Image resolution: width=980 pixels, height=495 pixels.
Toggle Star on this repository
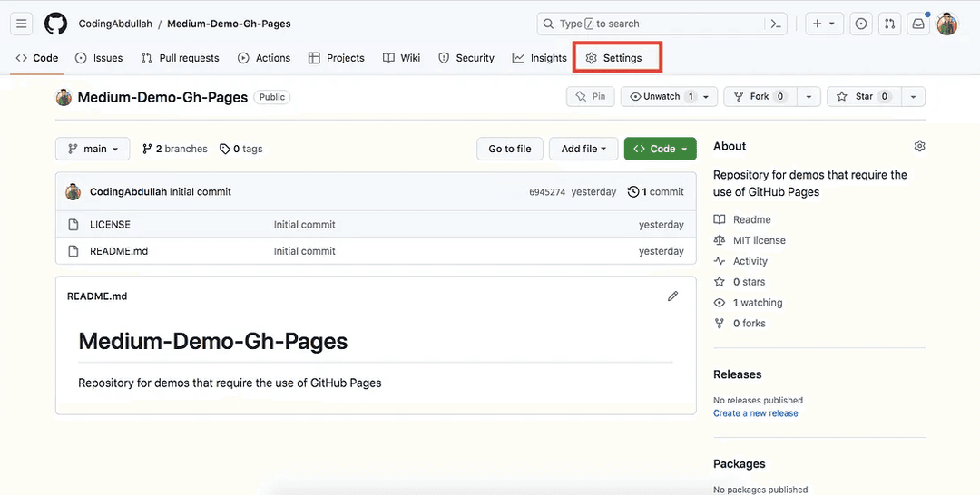862,97
